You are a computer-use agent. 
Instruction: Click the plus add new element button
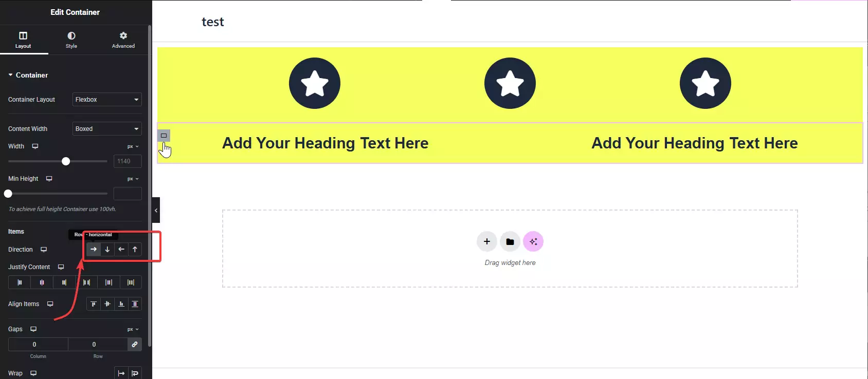tap(487, 241)
